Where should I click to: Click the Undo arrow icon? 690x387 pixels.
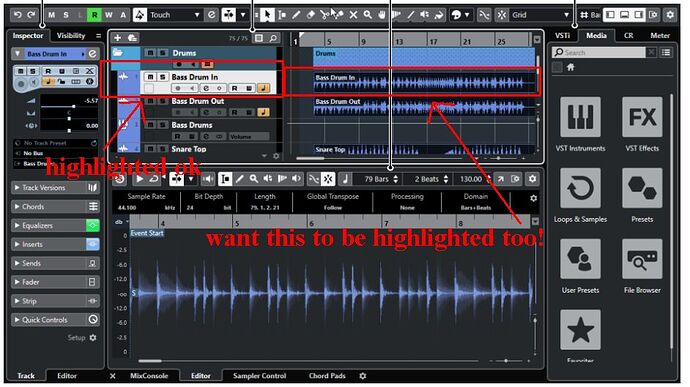[17, 15]
